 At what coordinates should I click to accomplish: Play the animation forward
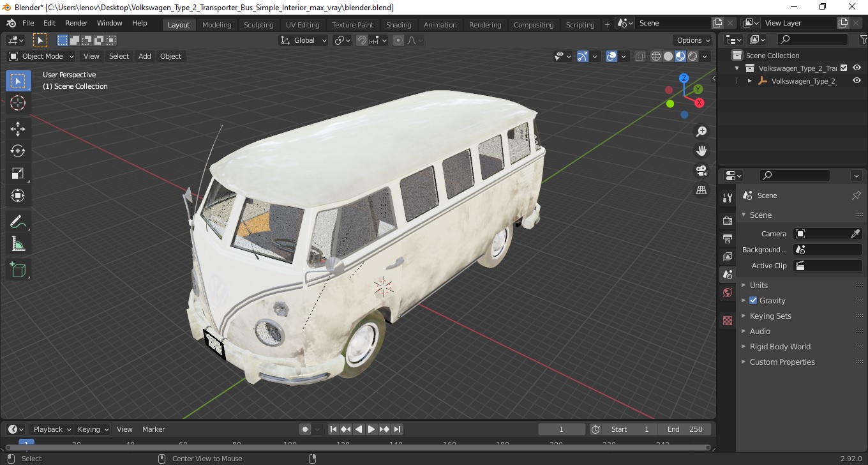click(x=371, y=429)
